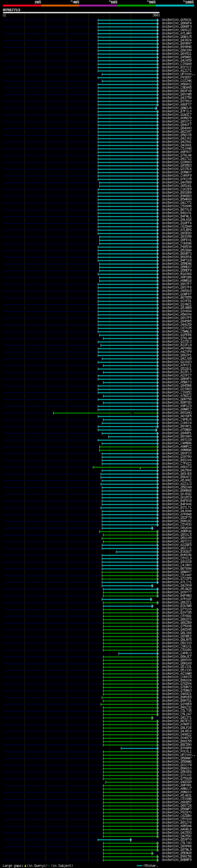Click the cyan ~100% identity color band
Viewport: 197px width, 868px height.
[175, 6]
